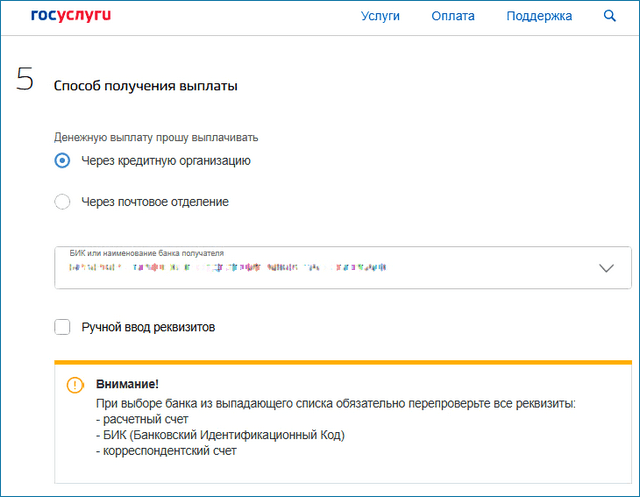Click the step number 5 indicator
Image resolution: width=640 pixels, height=497 pixels.
coord(25,79)
